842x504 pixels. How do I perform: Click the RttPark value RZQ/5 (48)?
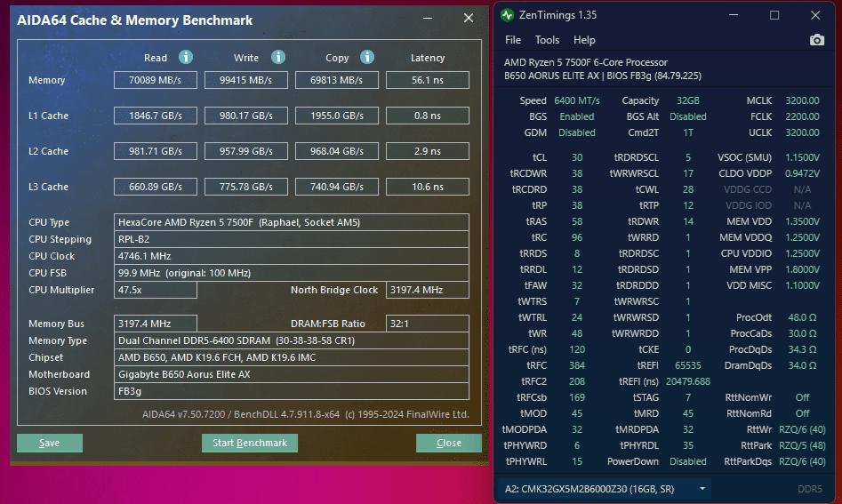click(802, 445)
